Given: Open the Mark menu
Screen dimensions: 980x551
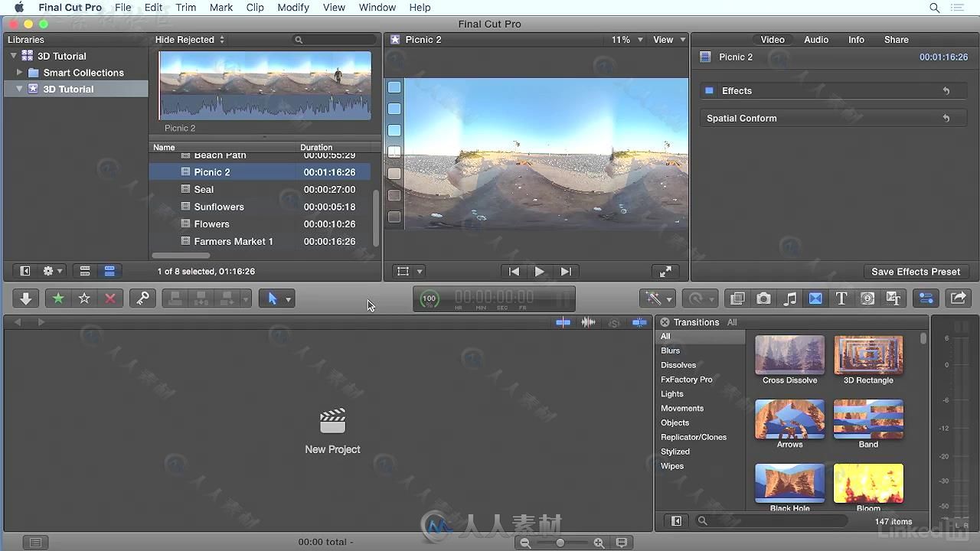Looking at the screenshot, I should click(221, 8).
